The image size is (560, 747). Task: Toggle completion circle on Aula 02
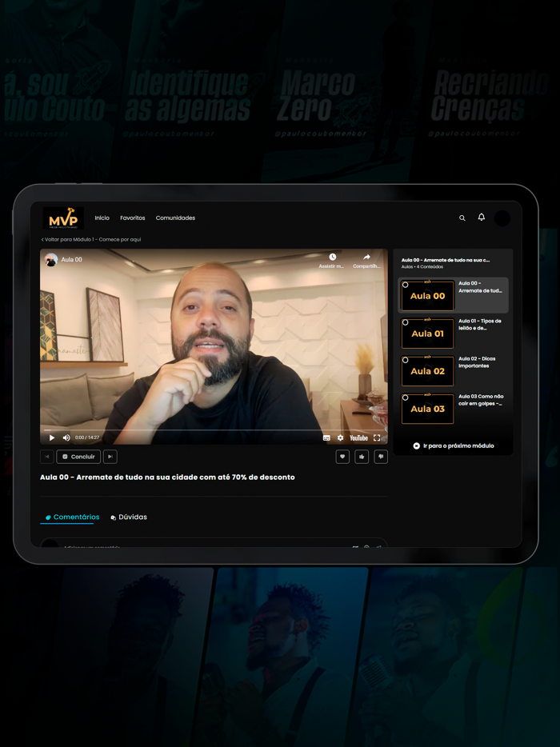[405, 360]
